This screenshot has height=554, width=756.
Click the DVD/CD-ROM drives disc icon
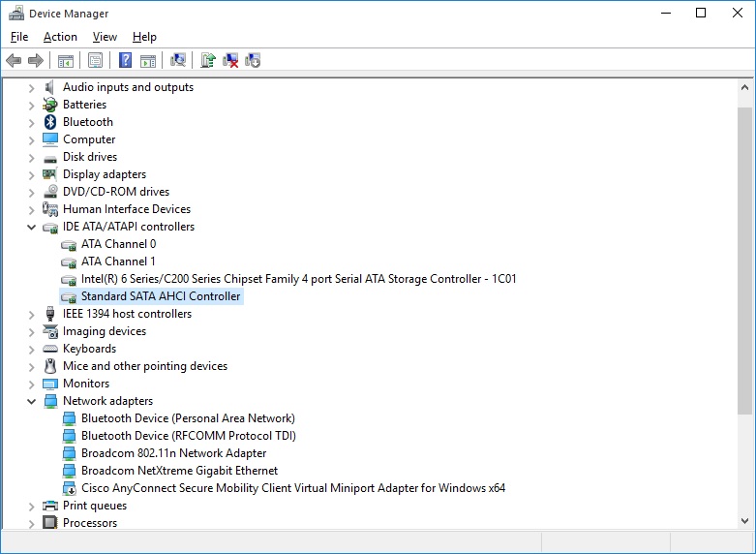click(x=50, y=192)
